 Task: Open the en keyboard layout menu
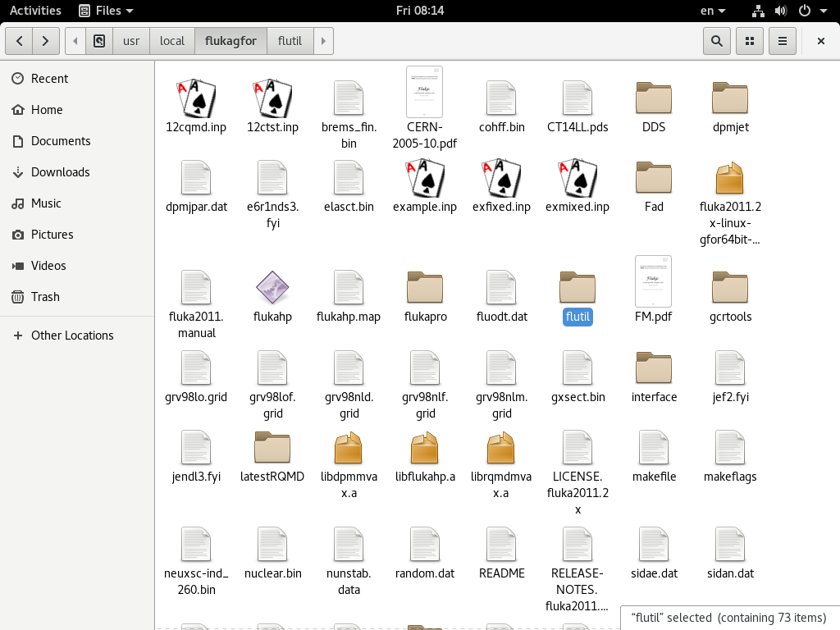(x=713, y=11)
